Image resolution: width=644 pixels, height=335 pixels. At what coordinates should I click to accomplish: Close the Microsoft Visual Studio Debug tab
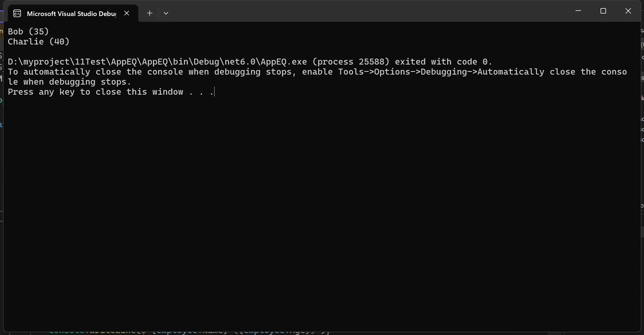point(127,13)
